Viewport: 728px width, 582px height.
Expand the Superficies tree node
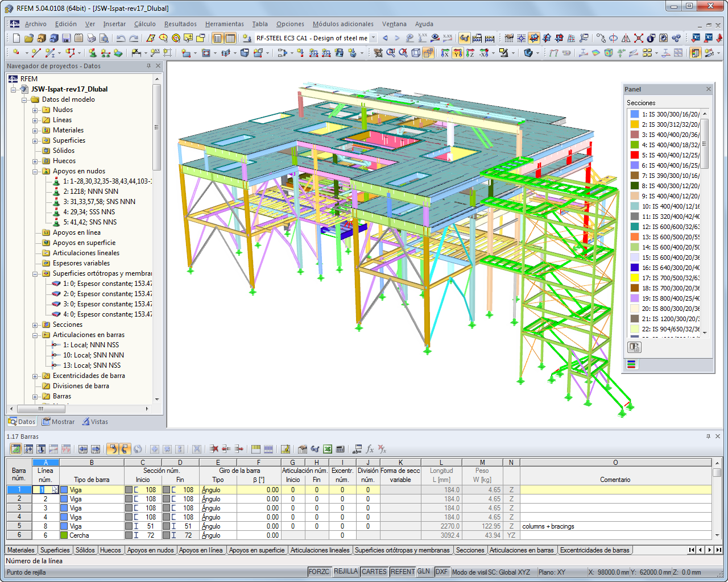click(x=35, y=141)
